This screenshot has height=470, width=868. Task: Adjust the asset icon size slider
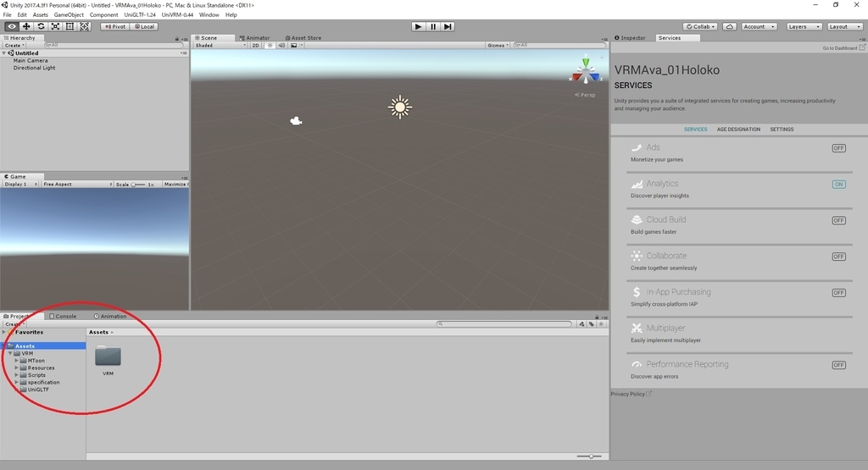tap(591, 456)
